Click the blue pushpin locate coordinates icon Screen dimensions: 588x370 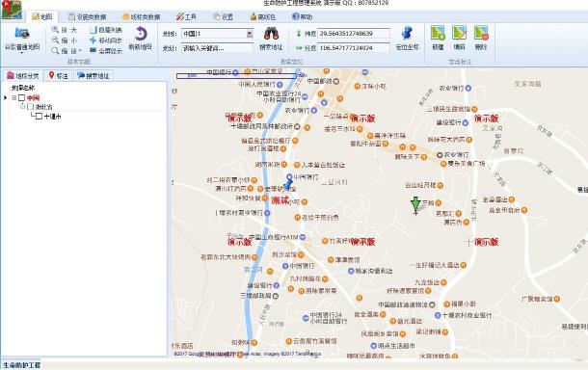point(407,34)
